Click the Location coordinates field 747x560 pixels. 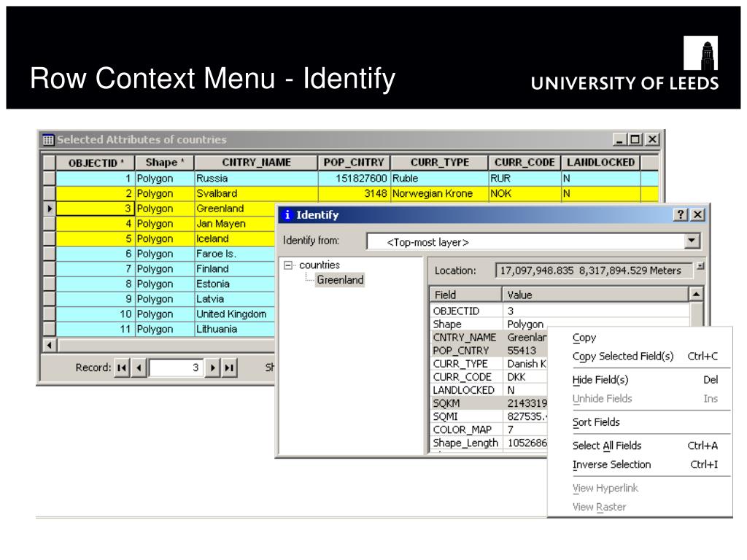click(594, 271)
